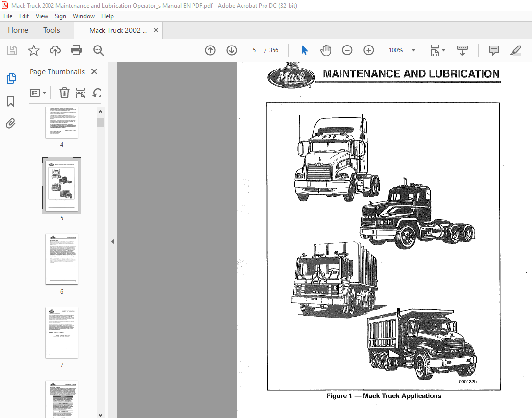The width and height of the screenshot is (532, 418).
Task: Switch to the Home tab
Action: tap(18, 30)
